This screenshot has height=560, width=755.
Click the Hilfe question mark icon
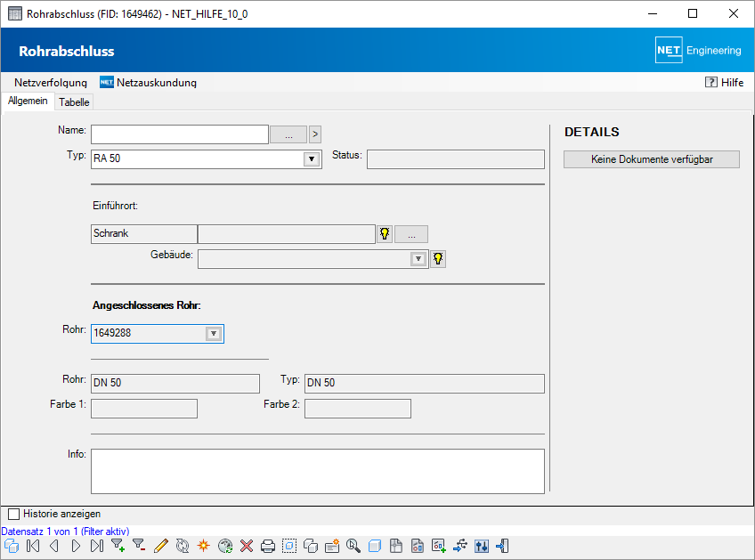tap(710, 82)
